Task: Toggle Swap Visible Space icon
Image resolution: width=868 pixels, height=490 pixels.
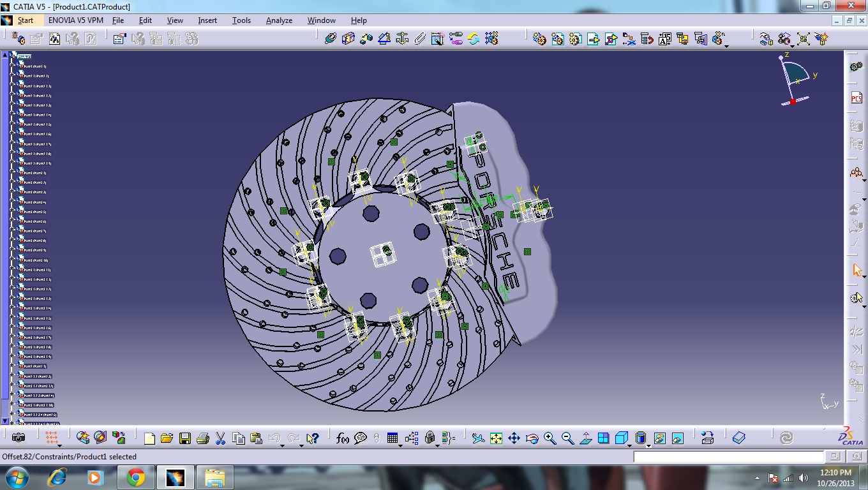Action: [x=678, y=438]
